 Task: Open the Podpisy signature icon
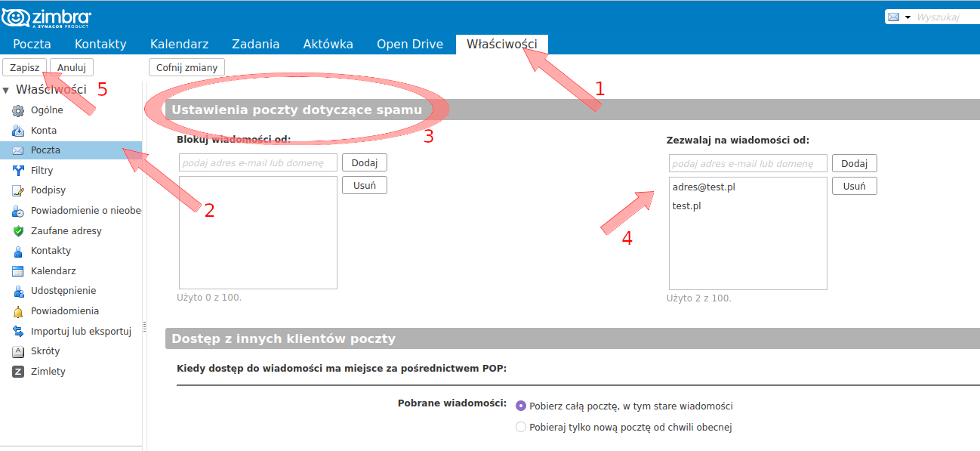[x=18, y=190]
